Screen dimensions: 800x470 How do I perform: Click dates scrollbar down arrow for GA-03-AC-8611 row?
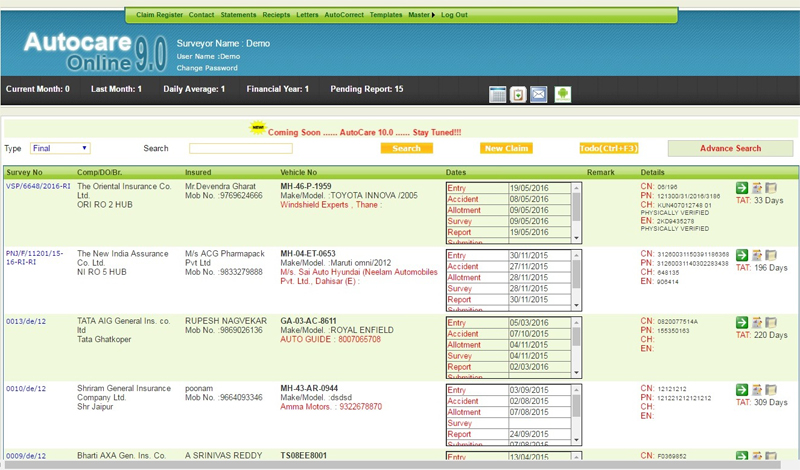coord(577,373)
